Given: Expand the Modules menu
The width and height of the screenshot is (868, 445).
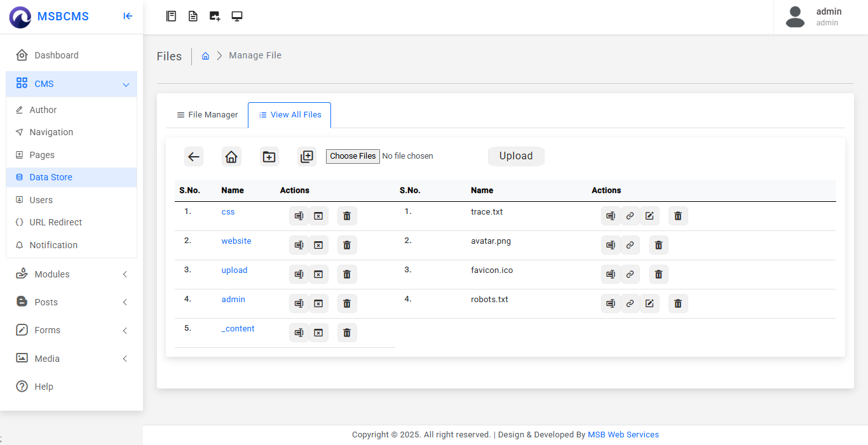Looking at the screenshot, I should [72, 274].
